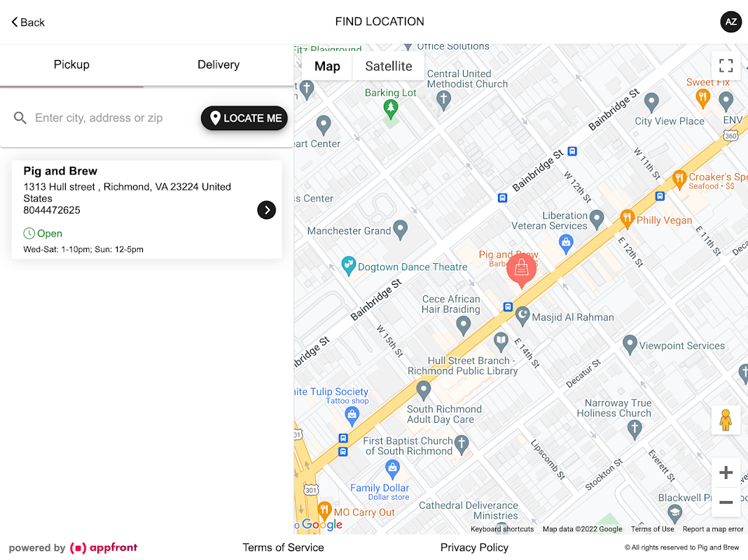Open map Terms of Use link
The width and height of the screenshot is (748, 560).
652,529
